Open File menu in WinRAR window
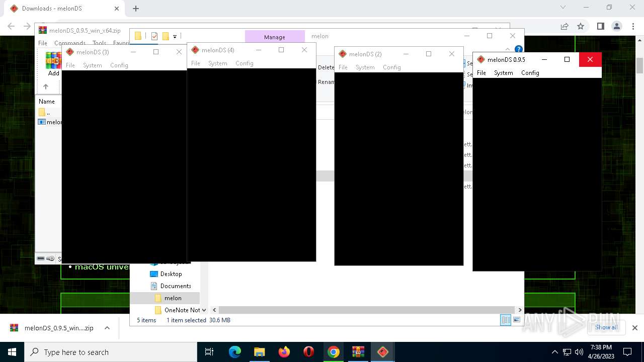Screen dimensions: 644x362 (x=43, y=43)
